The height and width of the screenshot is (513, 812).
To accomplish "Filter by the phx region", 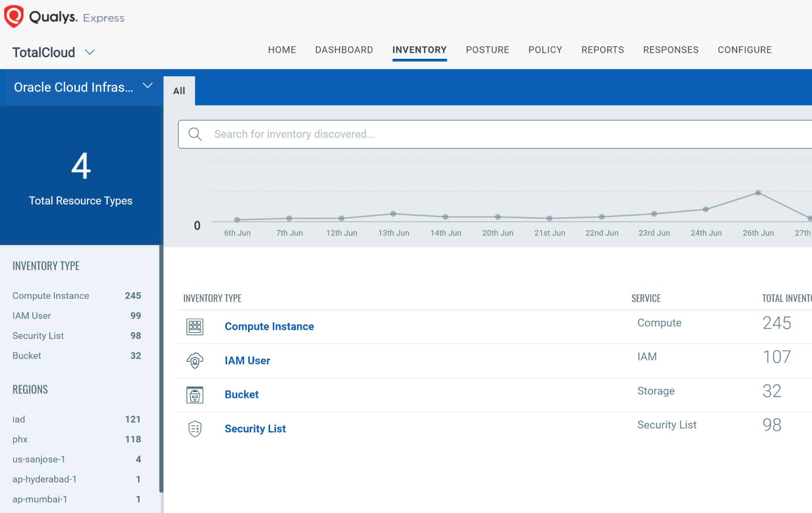I will pyautogui.click(x=19, y=439).
